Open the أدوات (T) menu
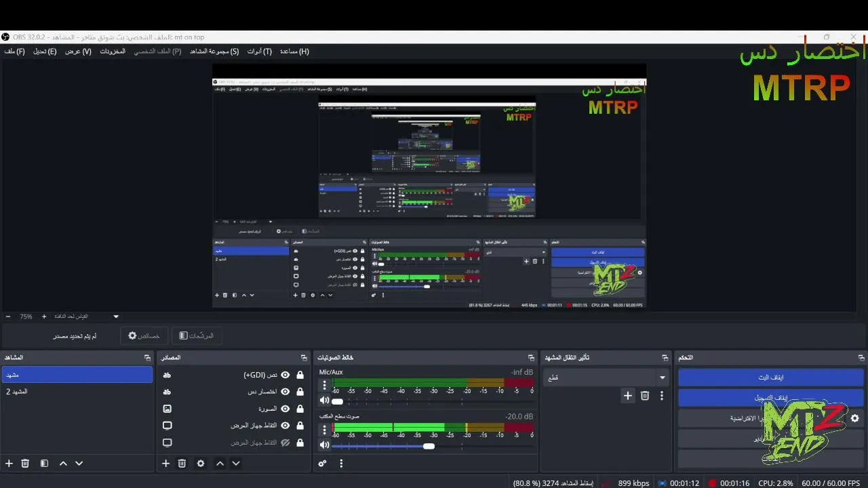 coord(259,52)
